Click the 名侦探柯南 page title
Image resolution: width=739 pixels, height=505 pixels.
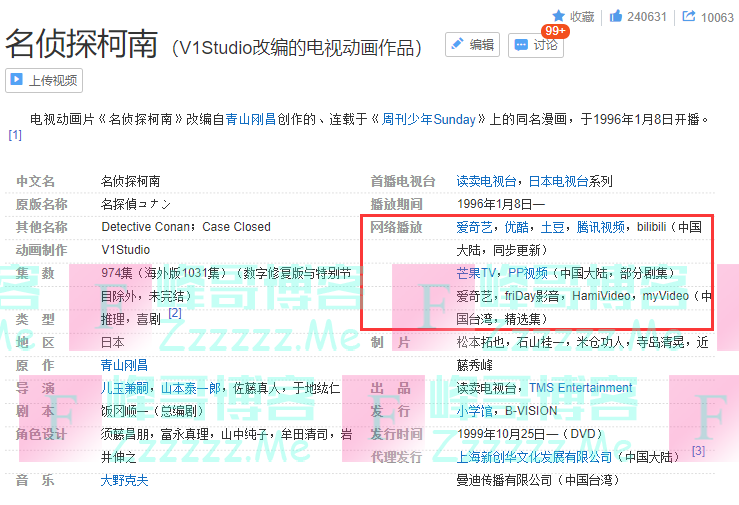click(x=82, y=44)
